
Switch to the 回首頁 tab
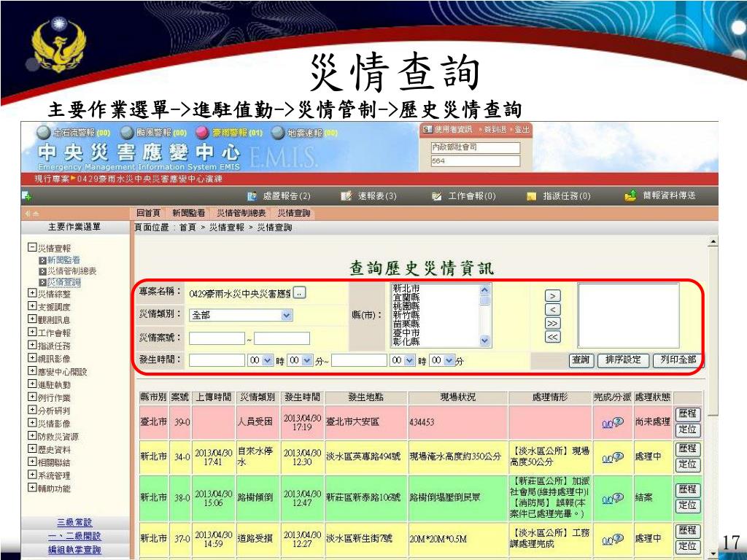(148, 213)
